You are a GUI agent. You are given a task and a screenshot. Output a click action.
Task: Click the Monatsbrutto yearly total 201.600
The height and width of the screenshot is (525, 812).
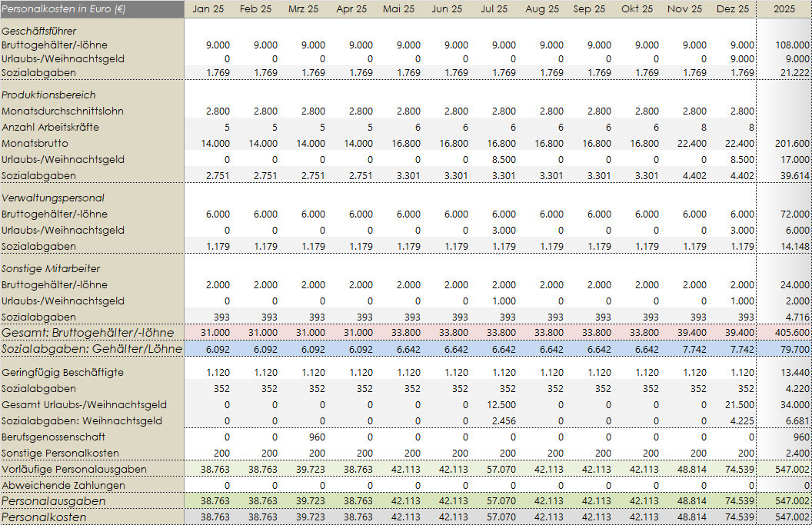[x=792, y=144]
